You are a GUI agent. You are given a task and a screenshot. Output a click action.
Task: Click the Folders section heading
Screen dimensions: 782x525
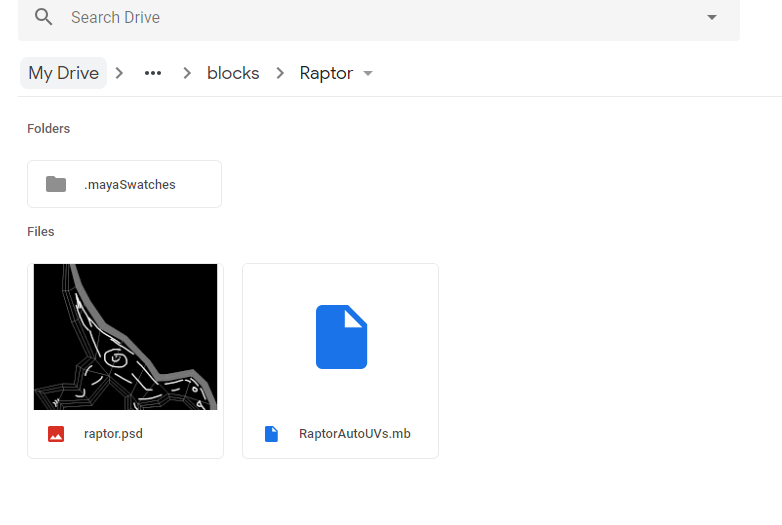pyautogui.click(x=48, y=129)
